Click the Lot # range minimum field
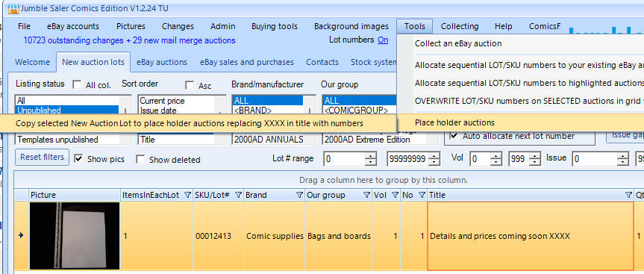Viewport: 644px width, 274px height. tap(344, 158)
